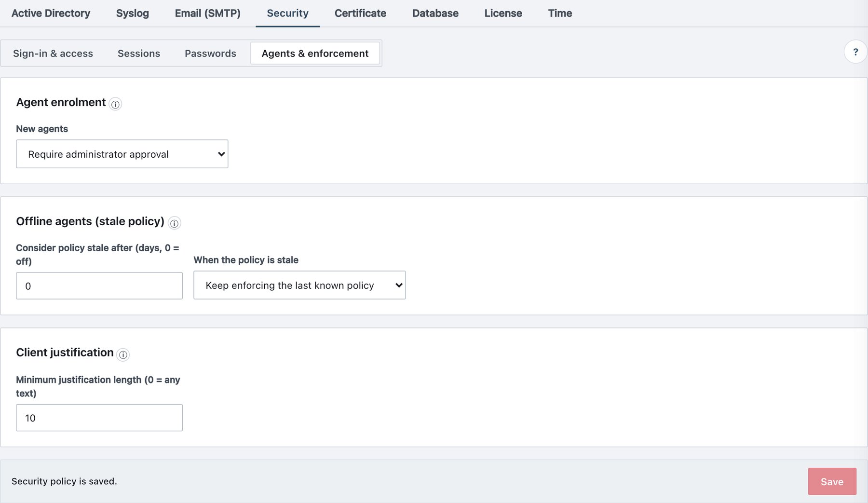Select the Agents & enforcement subtab
The width and height of the screenshot is (868, 503).
tap(315, 54)
